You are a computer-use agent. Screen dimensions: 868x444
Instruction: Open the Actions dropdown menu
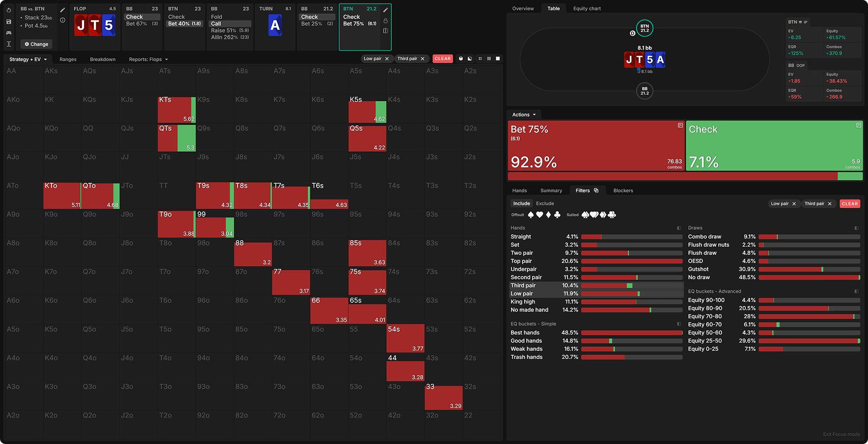click(x=524, y=115)
